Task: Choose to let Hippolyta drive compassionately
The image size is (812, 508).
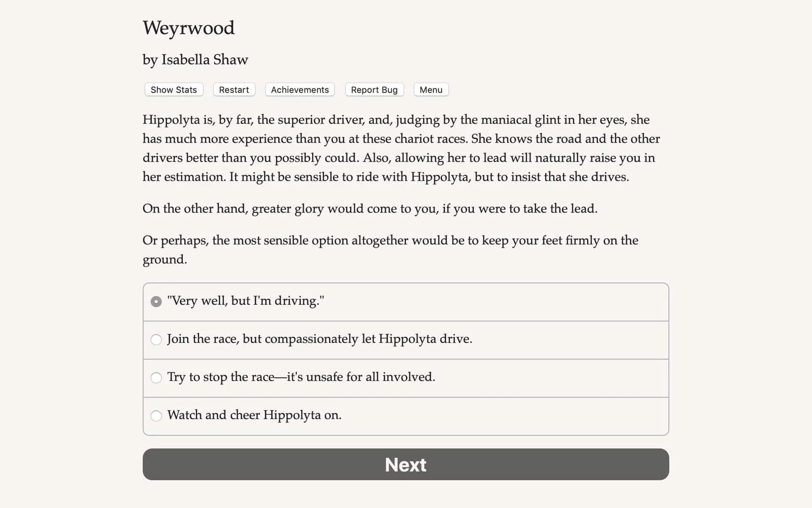Action: coord(320,339)
